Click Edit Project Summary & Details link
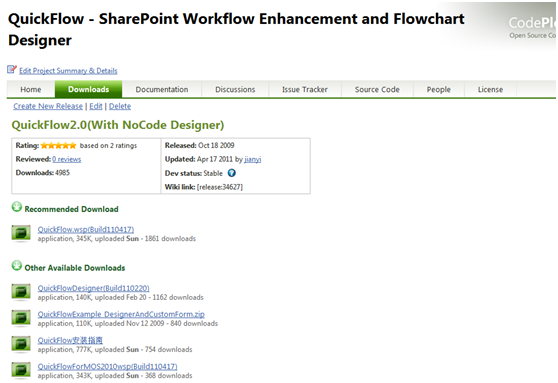The height and width of the screenshot is (383, 558). 68,71
